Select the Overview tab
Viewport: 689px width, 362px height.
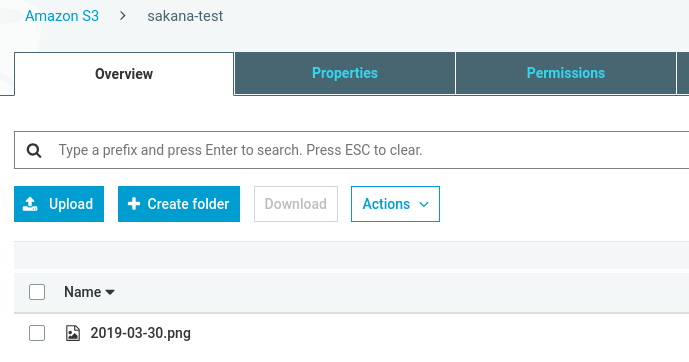click(x=124, y=74)
